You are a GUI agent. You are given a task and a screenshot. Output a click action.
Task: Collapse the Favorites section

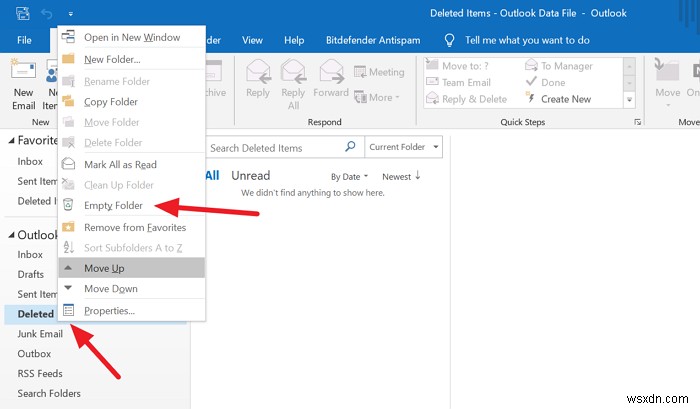pyautogui.click(x=12, y=141)
